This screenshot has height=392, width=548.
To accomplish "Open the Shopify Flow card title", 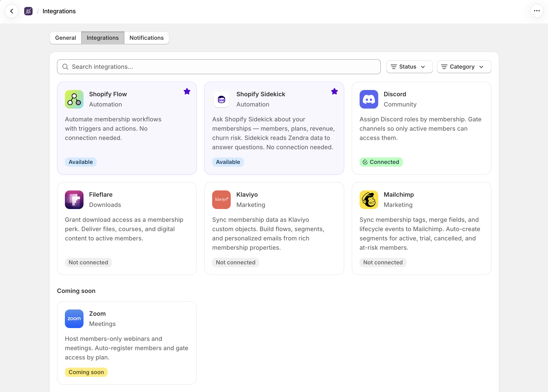I will click(108, 94).
